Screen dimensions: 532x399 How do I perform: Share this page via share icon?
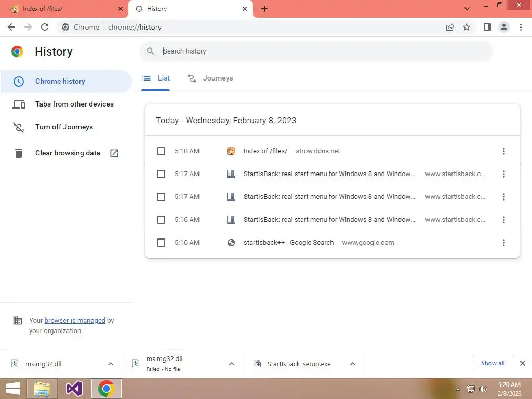tap(450, 27)
